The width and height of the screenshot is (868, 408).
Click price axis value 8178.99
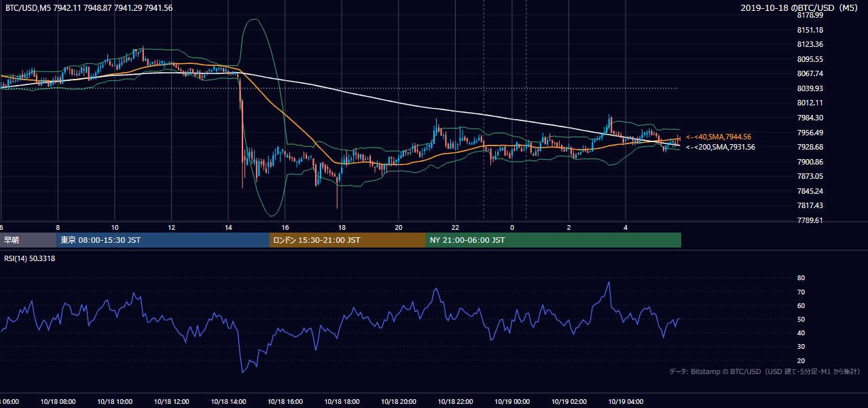(x=810, y=15)
